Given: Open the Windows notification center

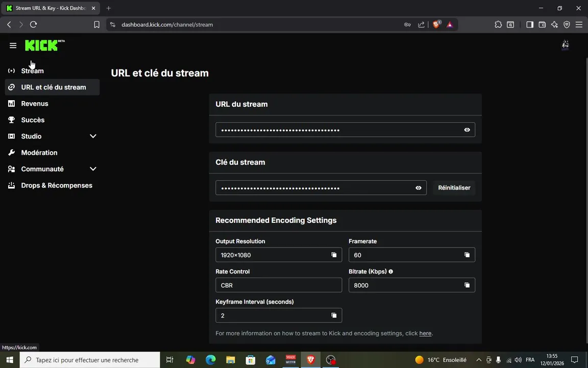Looking at the screenshot, I should pos(575,360).
